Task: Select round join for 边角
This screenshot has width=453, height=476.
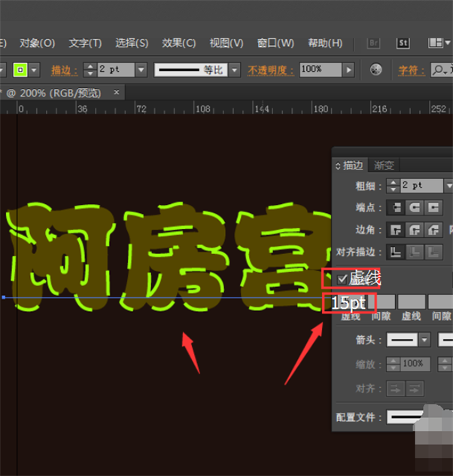Action: coord(415,230)
